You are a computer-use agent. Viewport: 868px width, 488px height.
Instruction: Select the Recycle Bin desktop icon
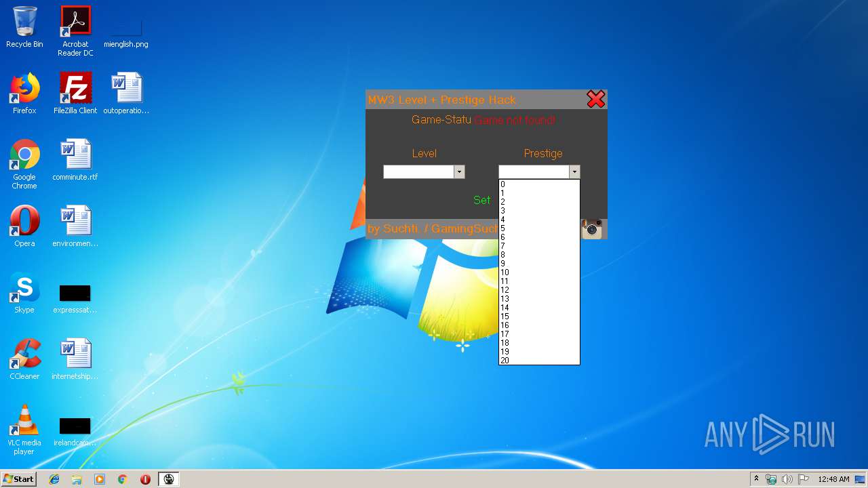point(24,27)
